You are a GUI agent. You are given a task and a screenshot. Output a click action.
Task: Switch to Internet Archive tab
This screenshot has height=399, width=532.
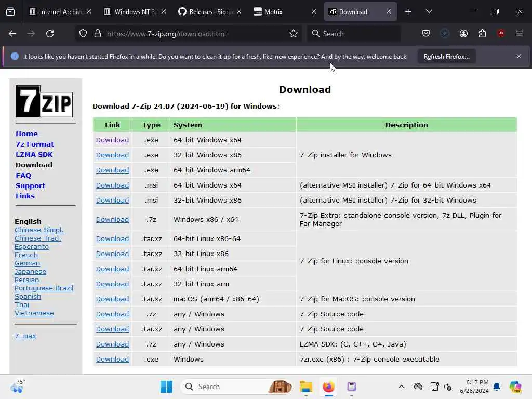(x=60, y=12)
